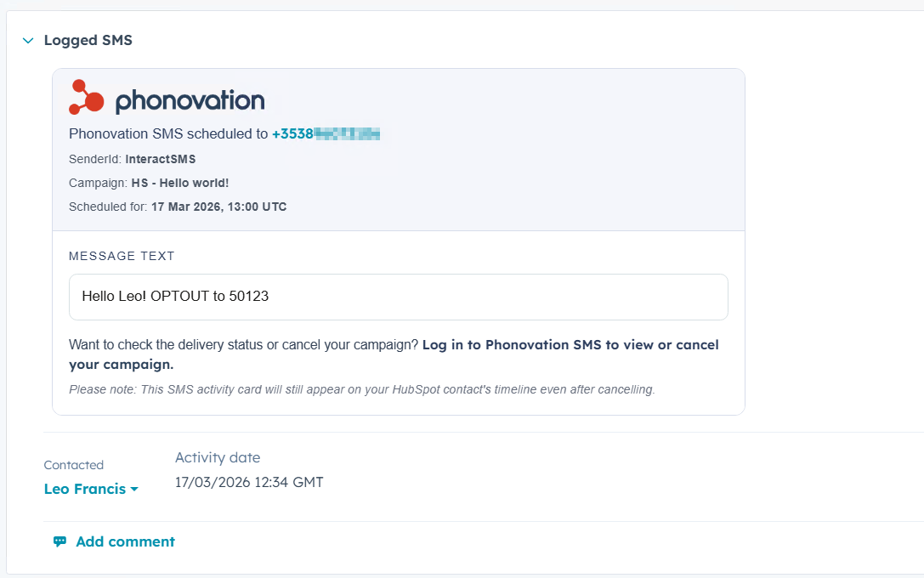Screen dimensions: 924x578
Task: Click the "Phonovation SMS scheduled to" text
Action: [168, 134]
